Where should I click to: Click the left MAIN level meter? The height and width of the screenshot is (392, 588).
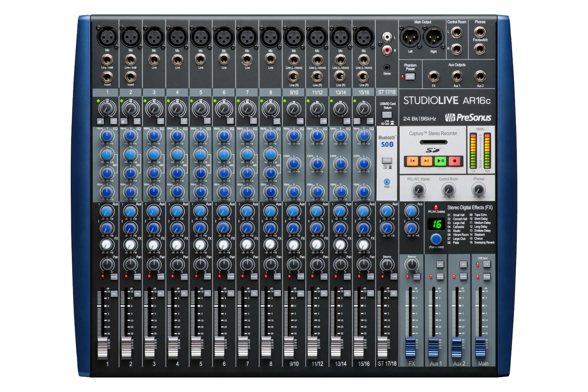473,151
